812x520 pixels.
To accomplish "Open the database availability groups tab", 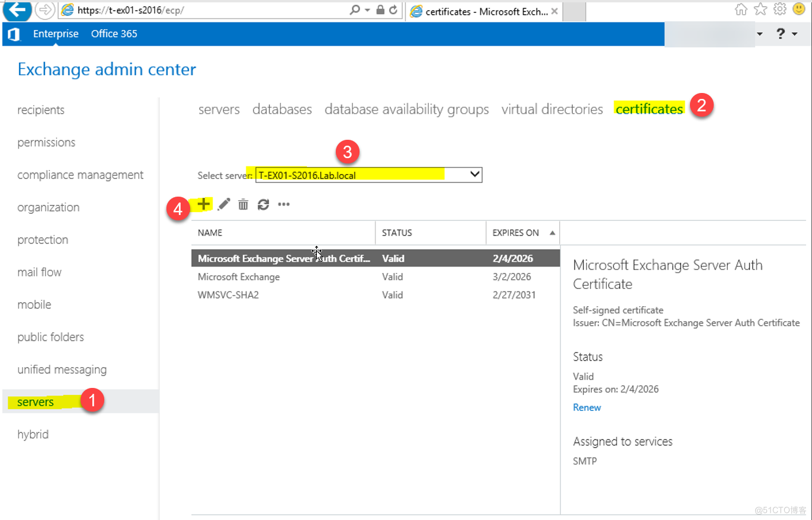I will click(407, 110).
